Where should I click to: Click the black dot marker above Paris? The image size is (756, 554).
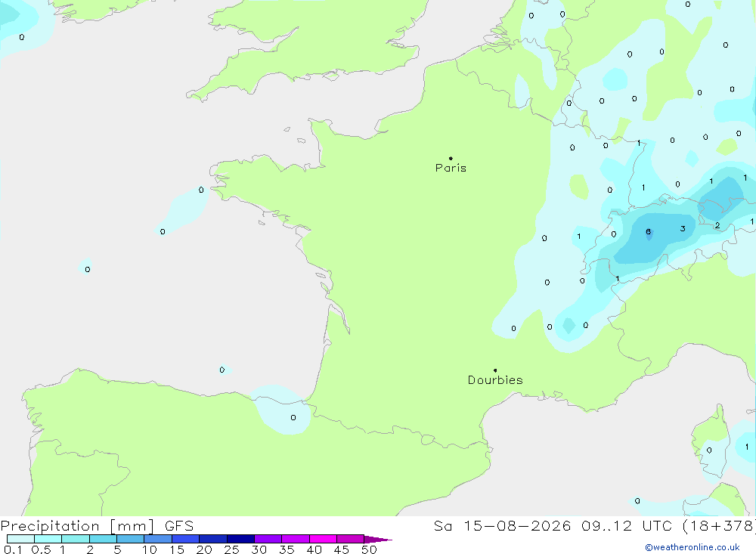(x=451, y=158)
